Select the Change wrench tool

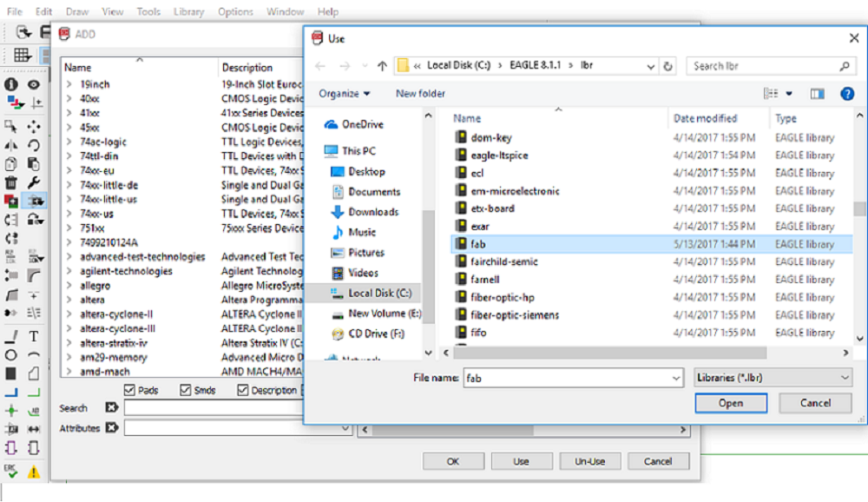[34, 182]
